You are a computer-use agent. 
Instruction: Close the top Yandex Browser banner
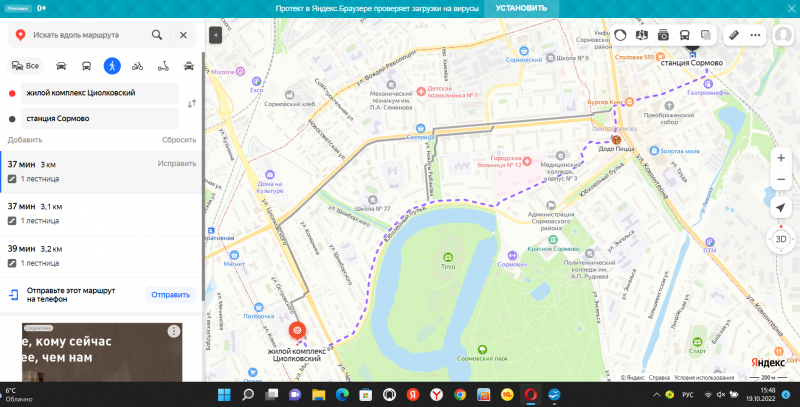point(792,8)
